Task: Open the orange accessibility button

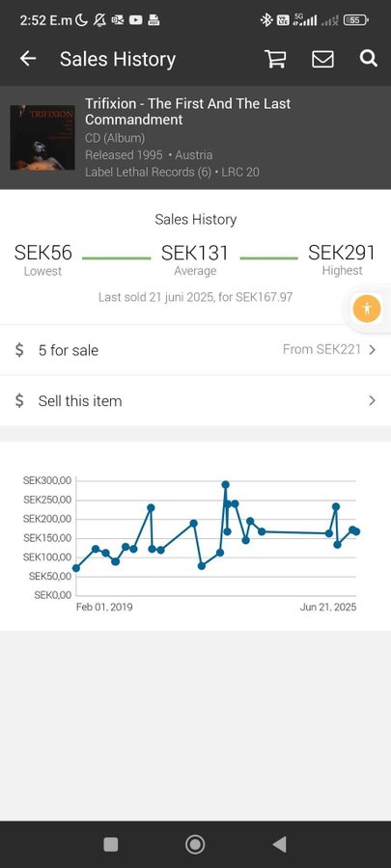Action: 367,309
